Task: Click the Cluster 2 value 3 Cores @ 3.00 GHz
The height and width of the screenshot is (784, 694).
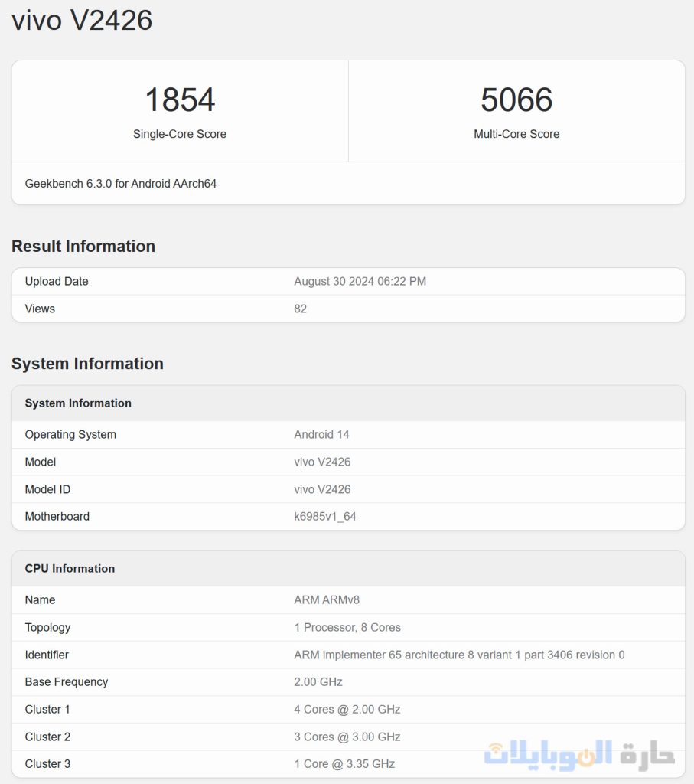Action: pos(347,737)
